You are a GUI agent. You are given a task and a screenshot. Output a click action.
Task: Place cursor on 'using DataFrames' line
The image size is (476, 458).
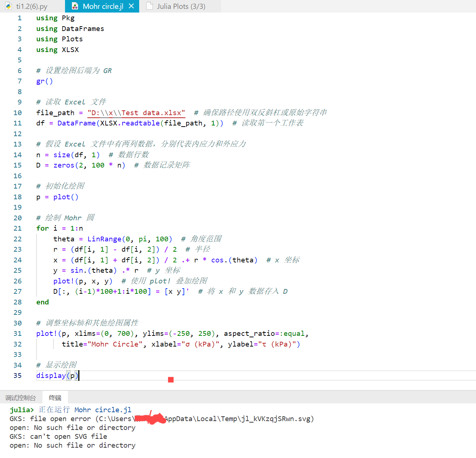point(70,29)
